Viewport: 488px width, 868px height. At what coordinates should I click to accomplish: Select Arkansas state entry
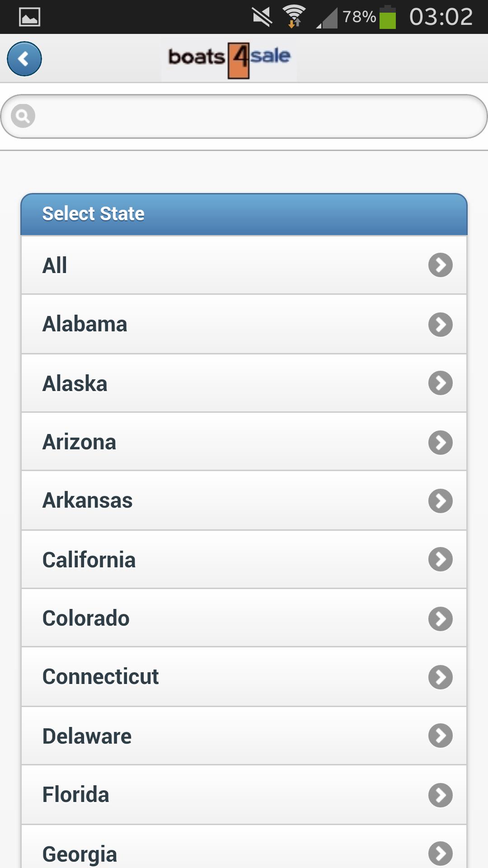pos(244,500)
